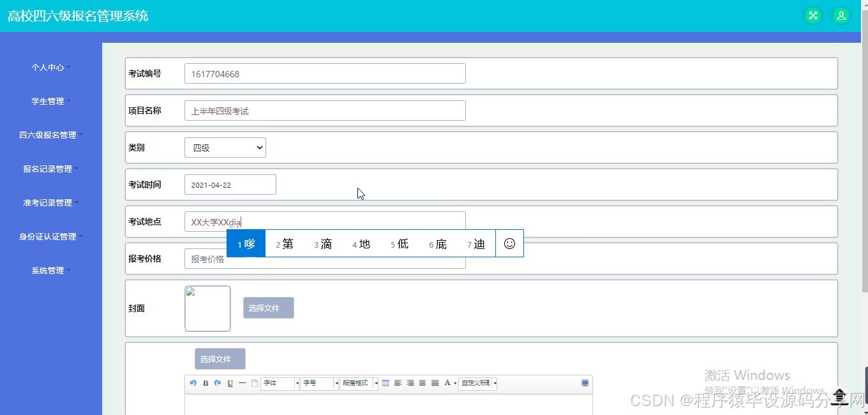Expand the 系统管理 sidebar menu
The height and width of the screenshot is (415, 868).
click(x=51, y=270)
